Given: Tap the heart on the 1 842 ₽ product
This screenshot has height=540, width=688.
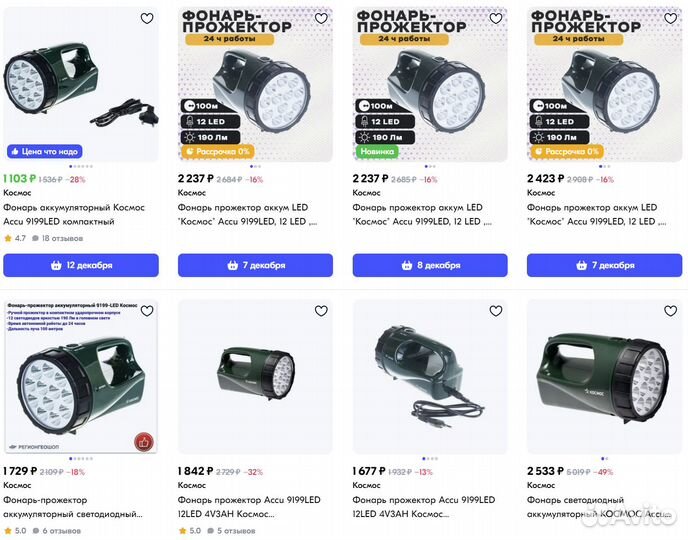Looking at the screenshot, I should coord(321,311).
